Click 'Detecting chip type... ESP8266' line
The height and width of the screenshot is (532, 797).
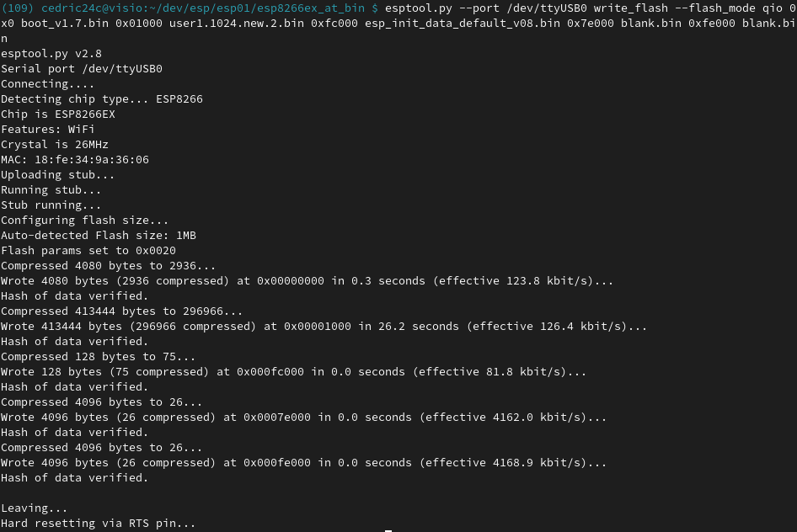pos(102,99)
